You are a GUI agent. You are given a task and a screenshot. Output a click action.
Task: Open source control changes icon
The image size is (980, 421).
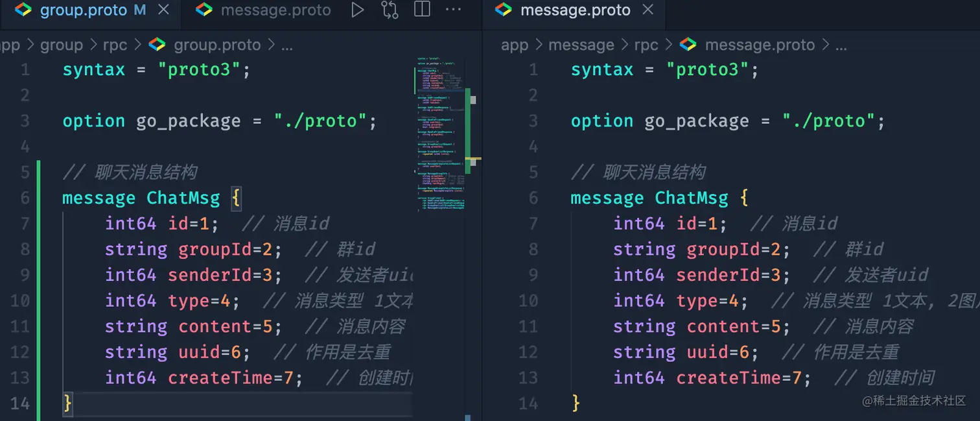pyautogui.click(x=390, y=10)
